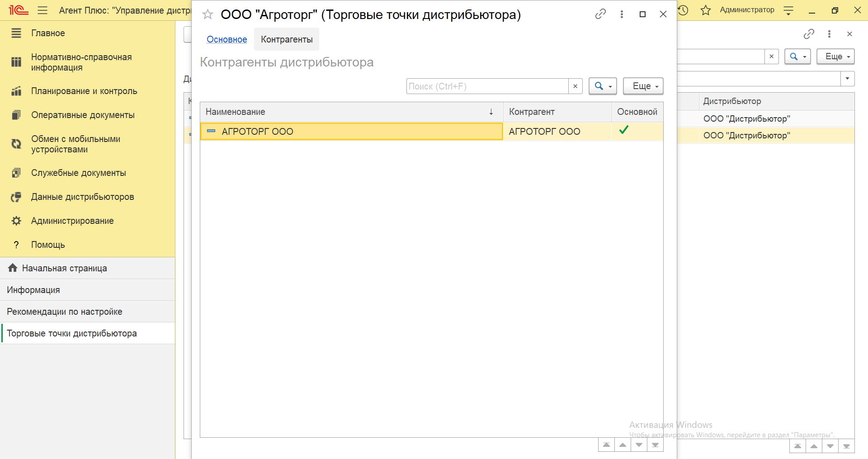Click the Основной column header
Image resolution: width=868 pixels, height=459 pixels.
click(x=637, y=112)
